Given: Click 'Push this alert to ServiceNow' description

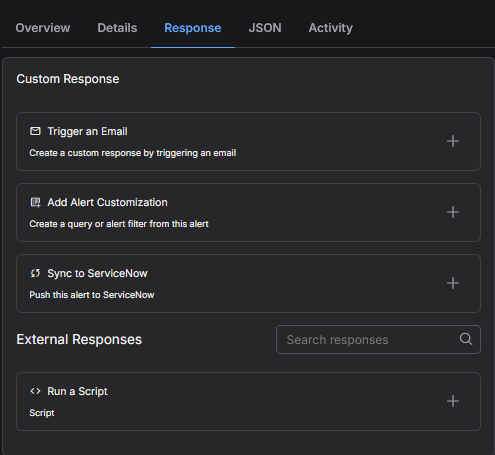Looking at the screenshot, I should (92, 295).
